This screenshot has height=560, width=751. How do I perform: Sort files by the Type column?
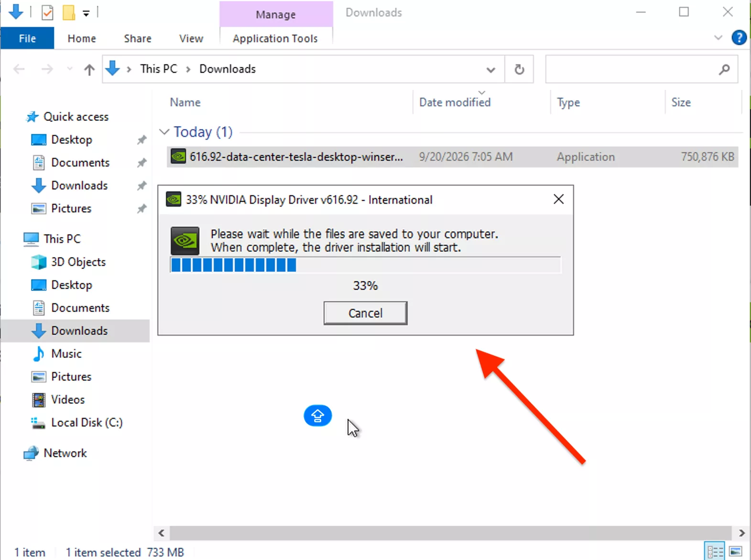568,102
